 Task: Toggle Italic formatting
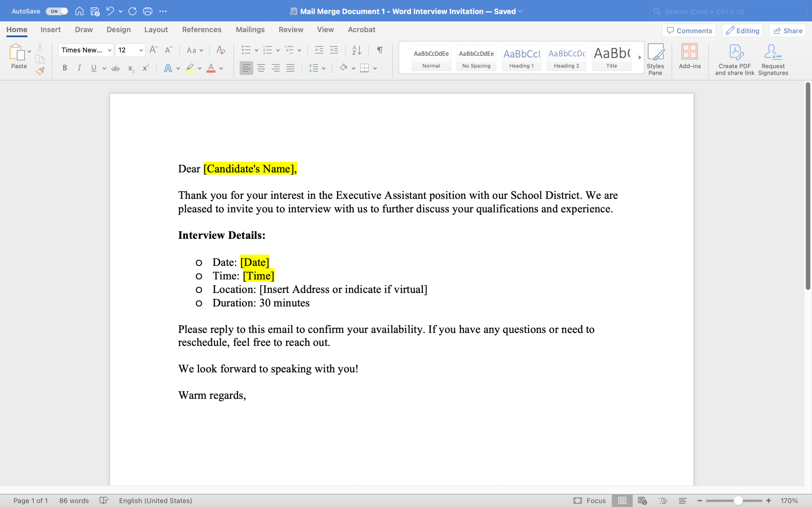point(79,68)
